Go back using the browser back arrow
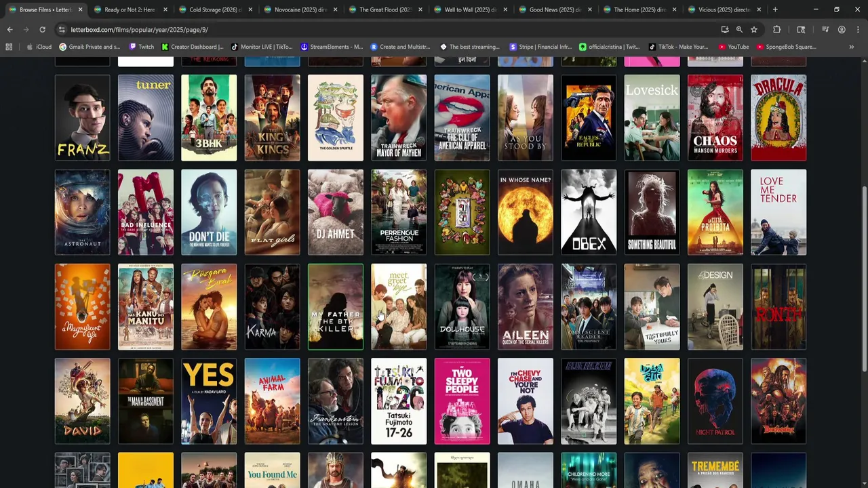This screenshot has height=488, width=868. [x=9, y=30]
